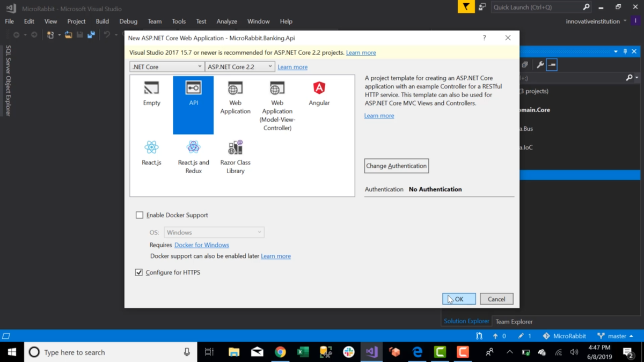Toggle Configure for HTTPS checkbox
Viewport: 644px width, 362px height.
pyautogui.click(x=139, y=272)
